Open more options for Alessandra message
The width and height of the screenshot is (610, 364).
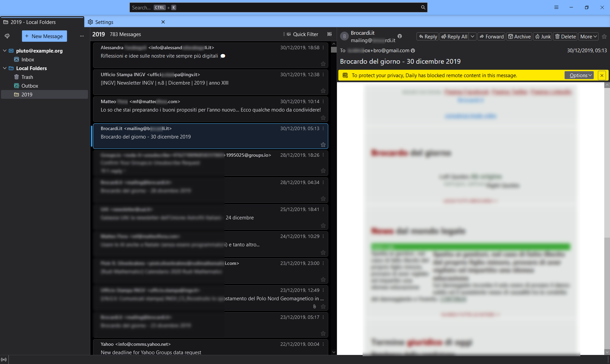pyautogui.click(x=323, y=48)
